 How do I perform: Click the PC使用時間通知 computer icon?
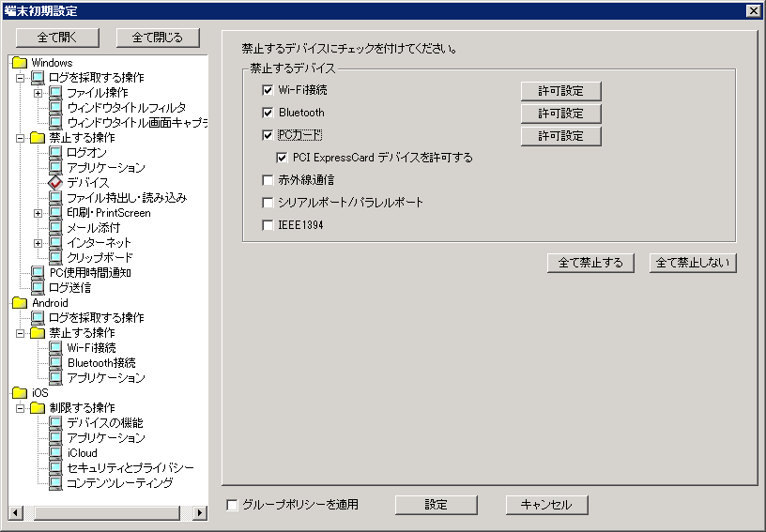(x=38, y=273)
